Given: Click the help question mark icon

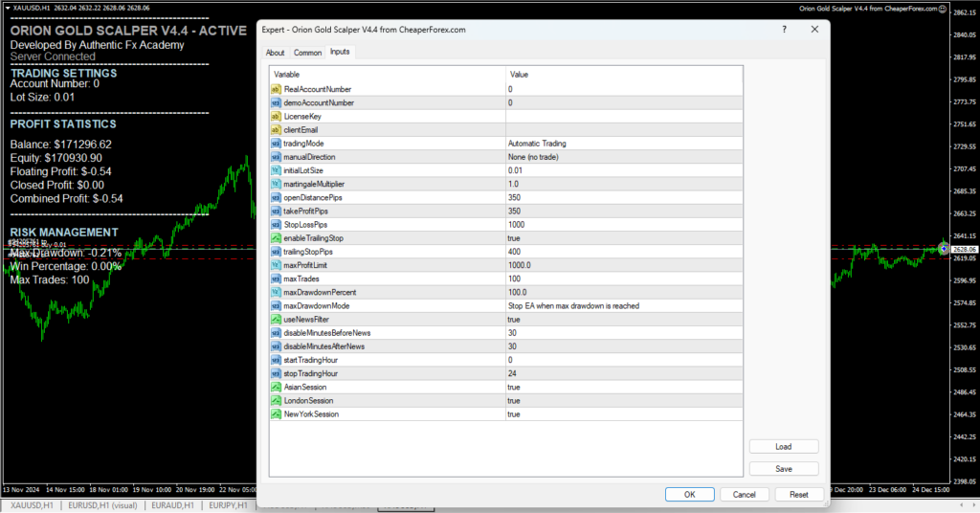Looking at the screenshot, I should [x=786, y=30].
